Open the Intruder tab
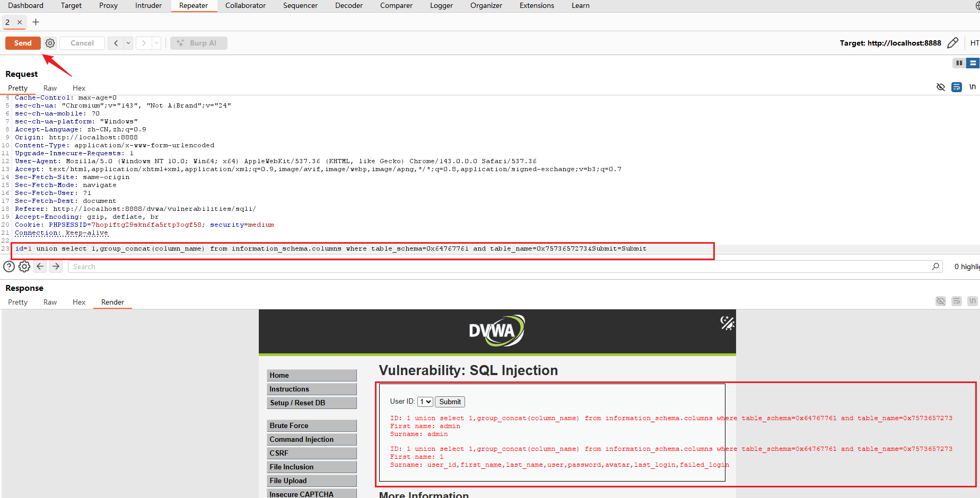This screenshot has height=498, width=980. [148, 5]
